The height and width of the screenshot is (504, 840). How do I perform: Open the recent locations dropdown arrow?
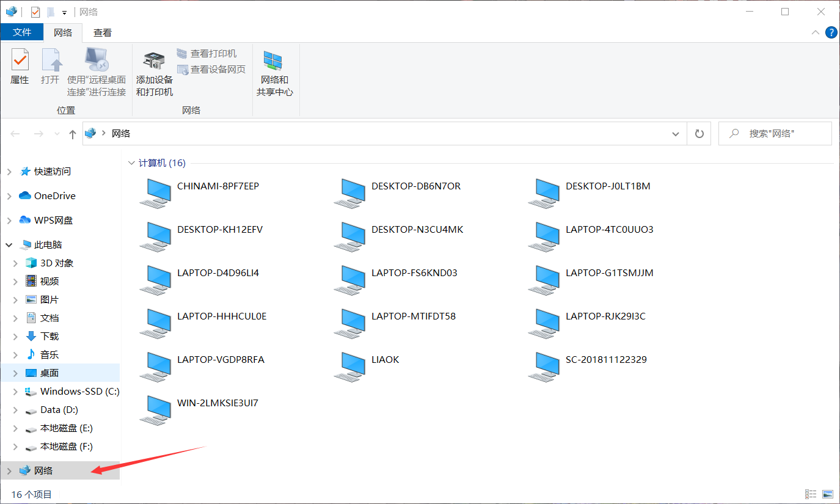(x=57, y=134)
